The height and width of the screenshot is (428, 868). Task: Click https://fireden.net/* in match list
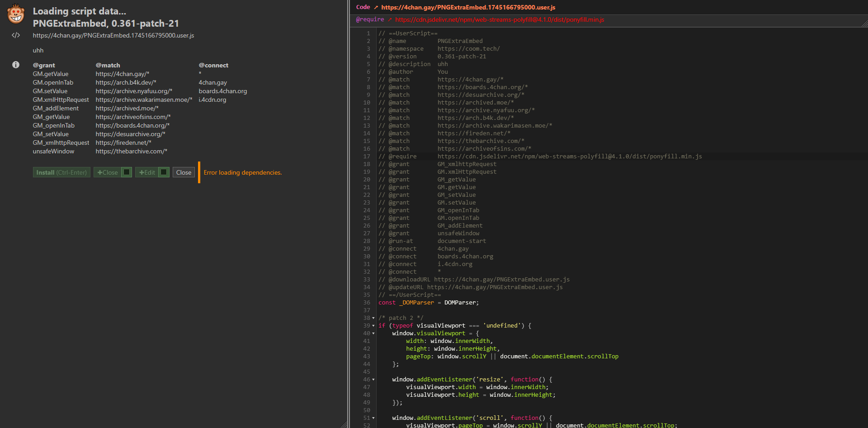(x=123, y=143)
